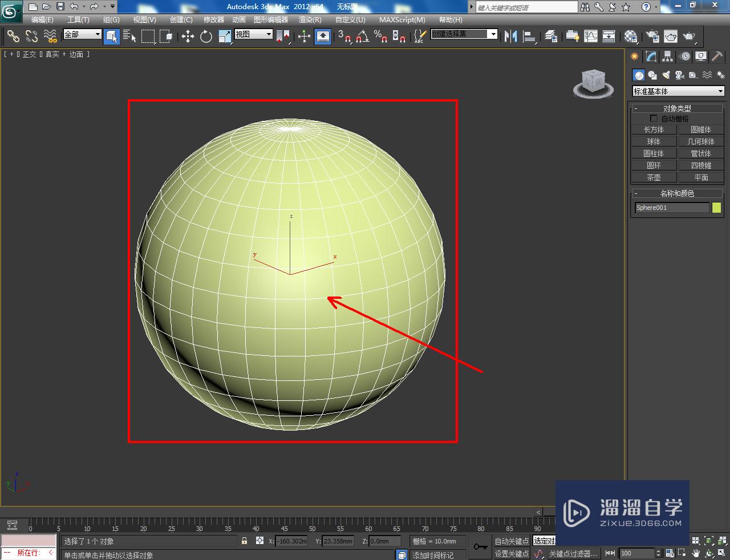Select the Select and Move tool

coord(188,36)
